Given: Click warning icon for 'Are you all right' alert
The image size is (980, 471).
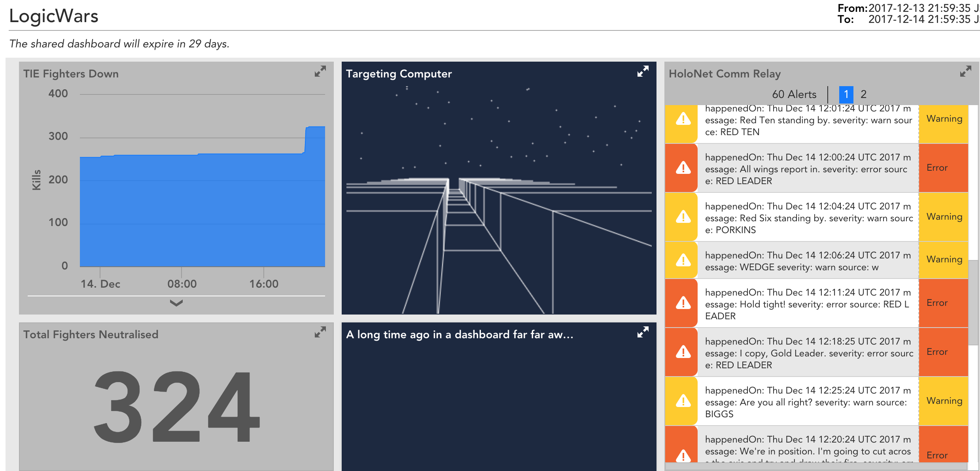Looking at the screenshot, I should tap(683, 401).
